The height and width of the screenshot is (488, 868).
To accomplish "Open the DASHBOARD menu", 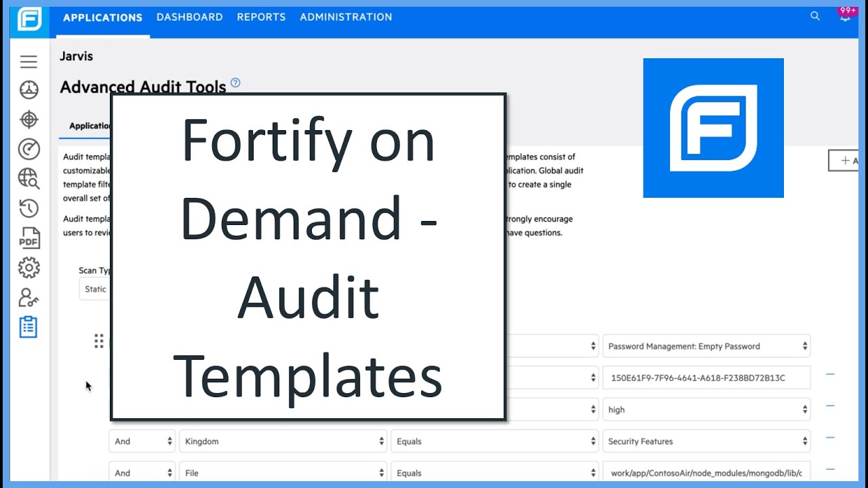I will click(189, 17).
